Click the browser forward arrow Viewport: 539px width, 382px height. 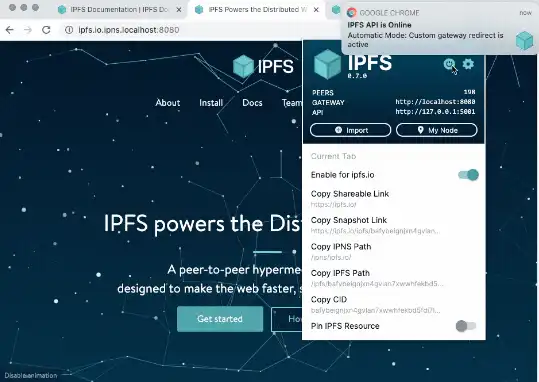[x=28, y=30]
